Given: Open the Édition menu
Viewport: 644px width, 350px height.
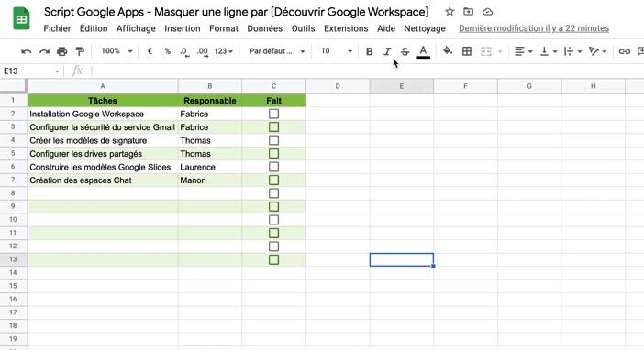Looking at the screenshot, I should [94, 28].
